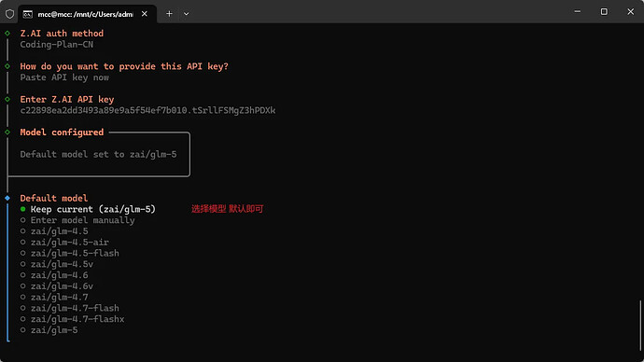Select Keep current (zai/glm-5) option
Screen dimensions: 644x362
(88, 209)
